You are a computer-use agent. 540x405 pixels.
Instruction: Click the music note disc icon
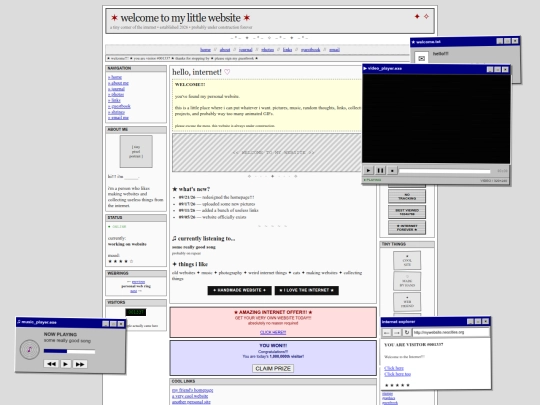tap(30, 350)
